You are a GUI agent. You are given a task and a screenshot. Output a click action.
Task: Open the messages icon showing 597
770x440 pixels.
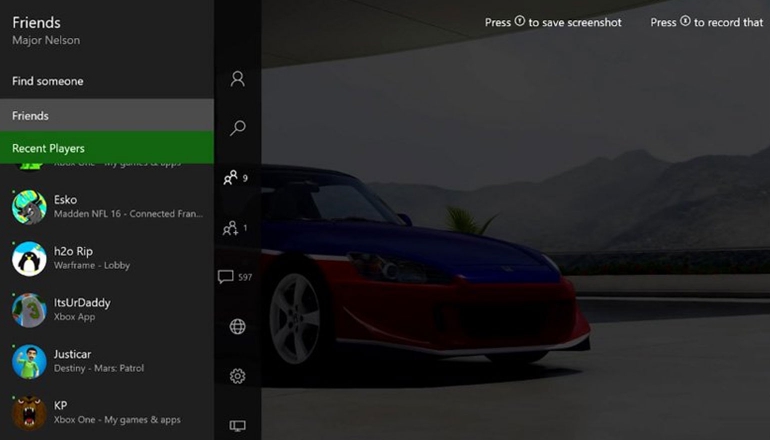pos(234,277)
